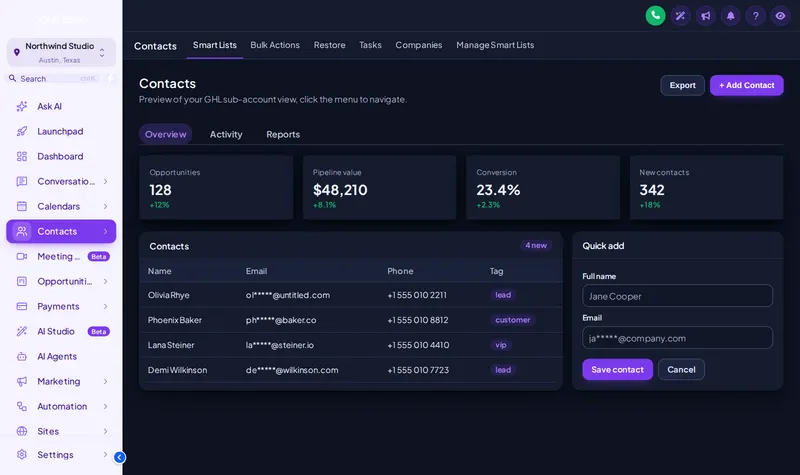Expand the Conversations submenu chevron
This screenshot has height=475, width=800.
(x=105, y=181)
